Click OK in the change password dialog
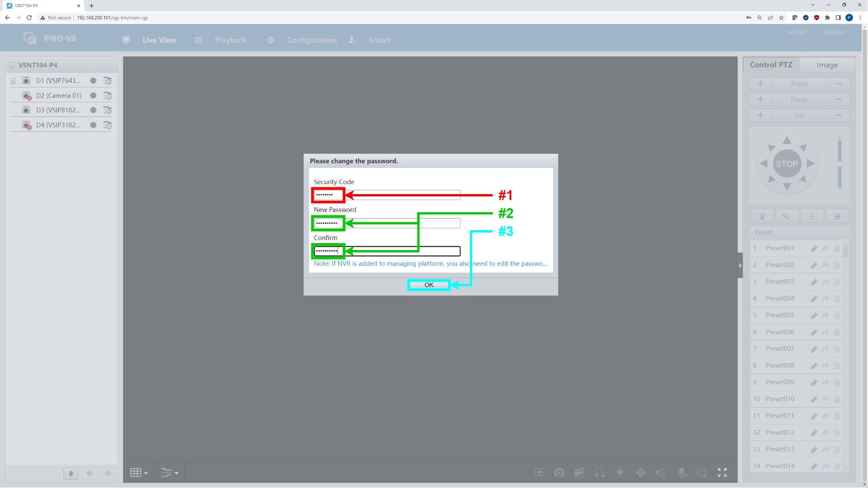The height and width of the screenshot is (488, 868). (x=428, y=285)
